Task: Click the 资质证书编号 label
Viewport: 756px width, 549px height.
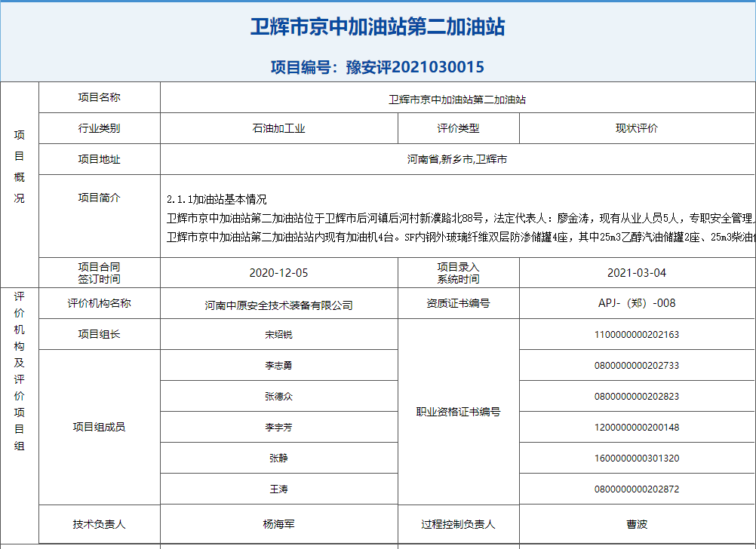Action: point(458,303)
